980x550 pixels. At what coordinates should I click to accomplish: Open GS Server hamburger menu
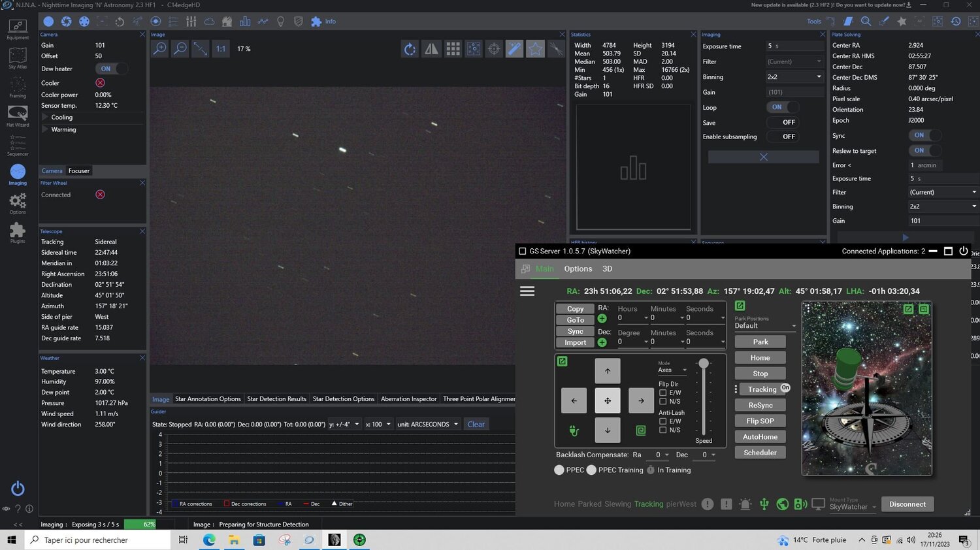coord(527,291)
